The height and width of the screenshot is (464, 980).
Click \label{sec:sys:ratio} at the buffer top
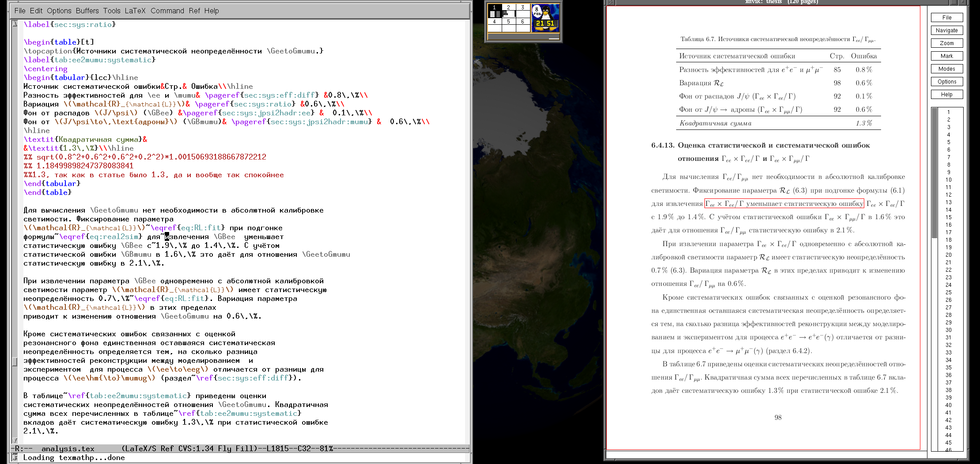69,25
